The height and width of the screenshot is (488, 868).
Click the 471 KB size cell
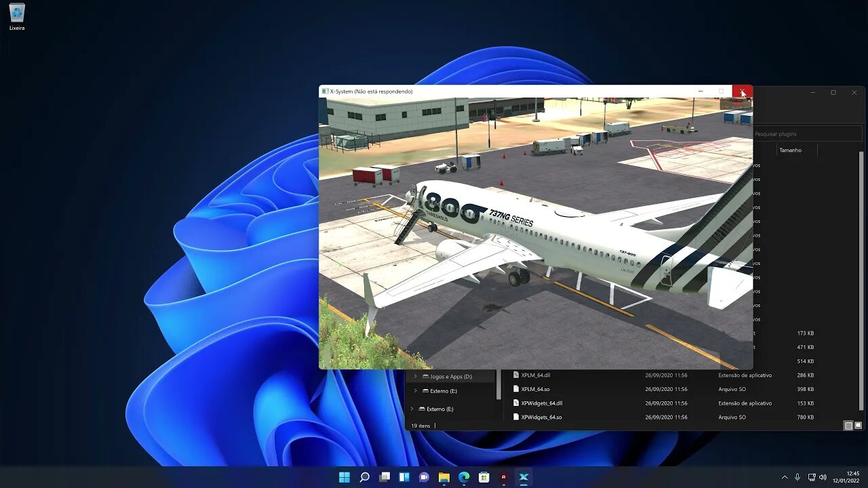pos(806,347)
